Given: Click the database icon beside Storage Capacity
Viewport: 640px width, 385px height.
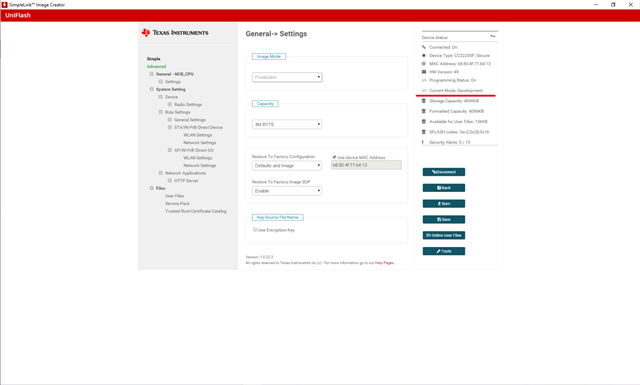Looking at the screenshot, I should [x=424, y=101].
